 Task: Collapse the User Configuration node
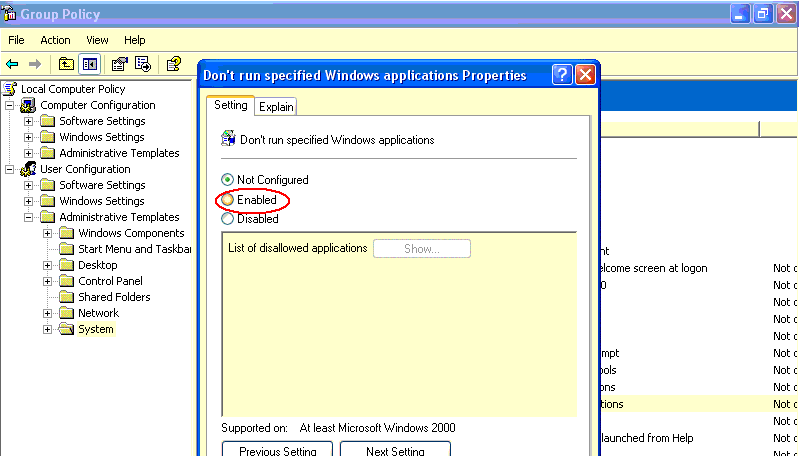tap(9, 170)
